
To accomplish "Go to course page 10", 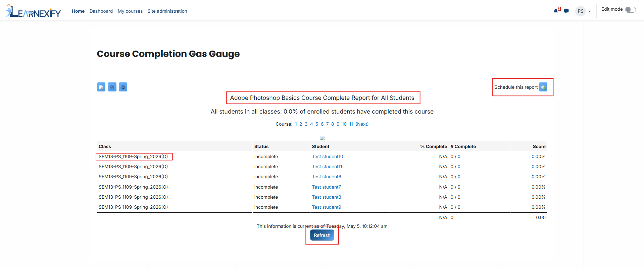I will (344, 124).
